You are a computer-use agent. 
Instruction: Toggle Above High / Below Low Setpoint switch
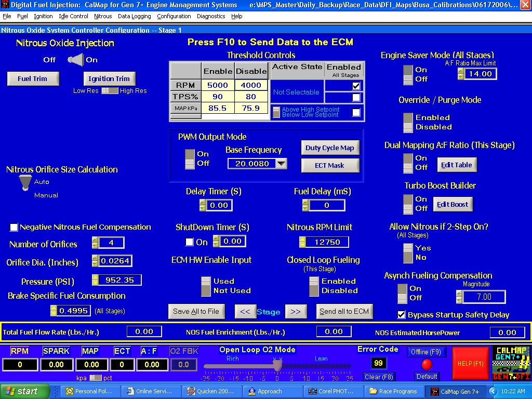coord(276,112)
